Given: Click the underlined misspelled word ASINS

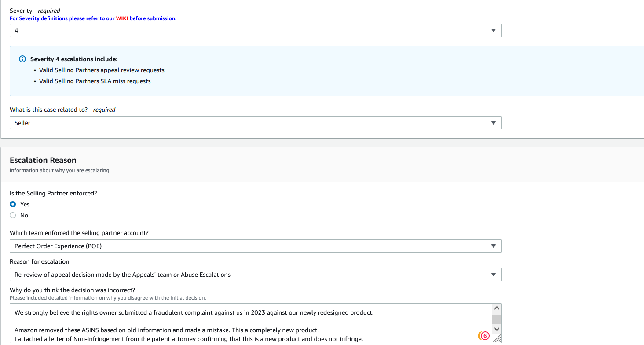Looking at the screenshot, I should [x=90, y=330].
